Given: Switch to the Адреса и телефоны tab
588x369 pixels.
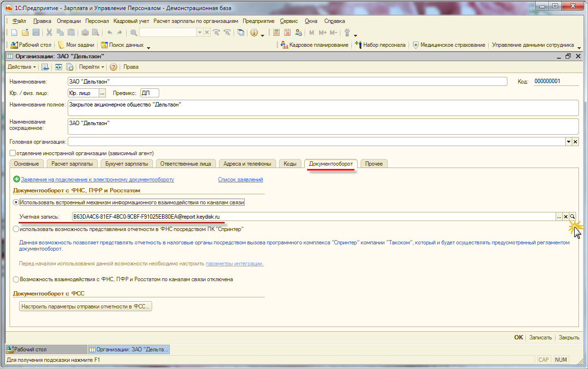Looking at the screenshot, I should click(248, 164).
